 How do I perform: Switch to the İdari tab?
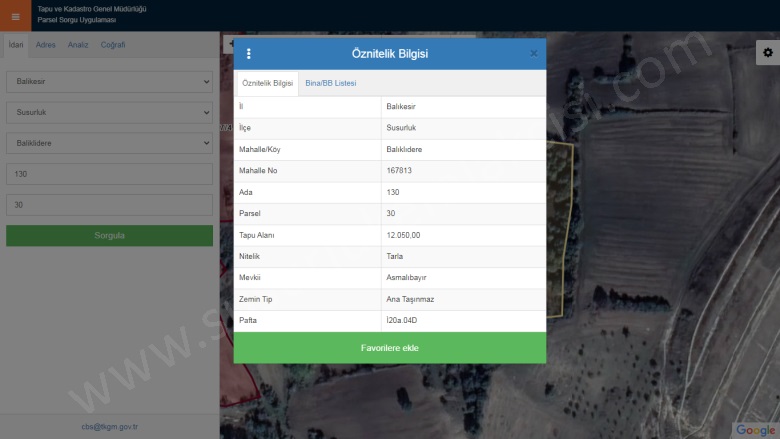[15, 45]
